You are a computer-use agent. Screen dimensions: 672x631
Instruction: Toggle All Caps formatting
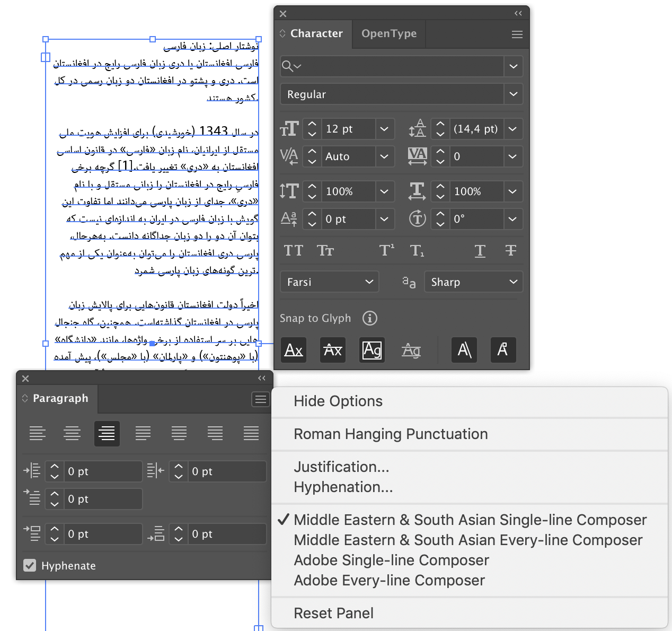pyautogui.click(x=293, y=250)
